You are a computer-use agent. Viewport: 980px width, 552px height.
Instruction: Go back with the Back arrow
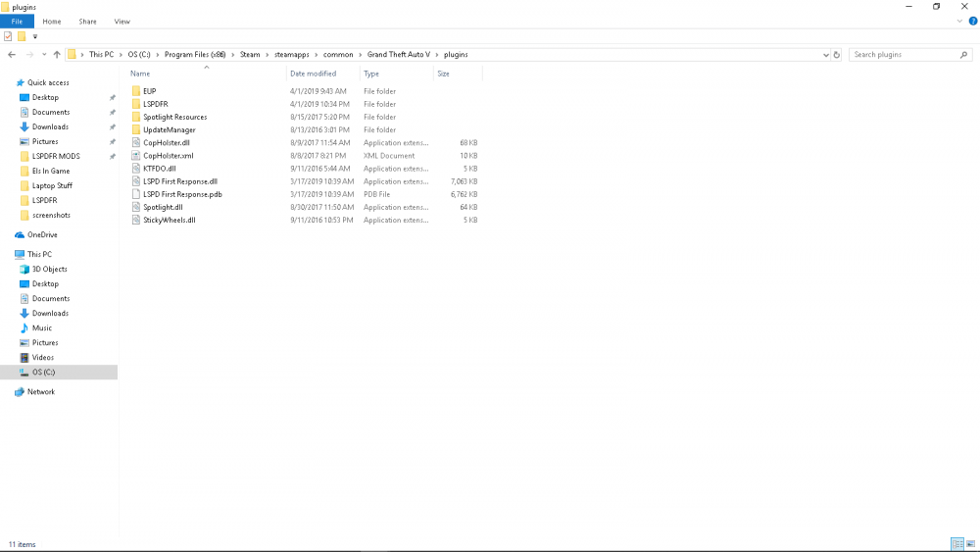[11, 54]
